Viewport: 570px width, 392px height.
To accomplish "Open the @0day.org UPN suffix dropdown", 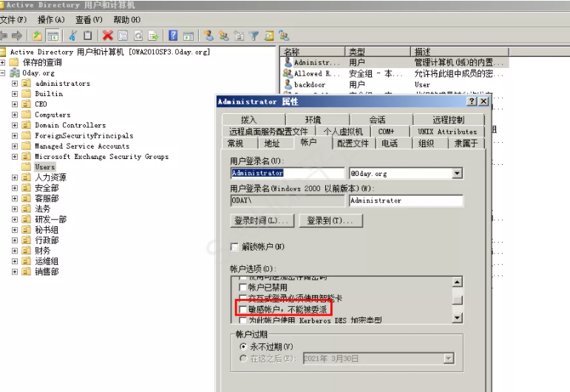I will click(457, 173).
